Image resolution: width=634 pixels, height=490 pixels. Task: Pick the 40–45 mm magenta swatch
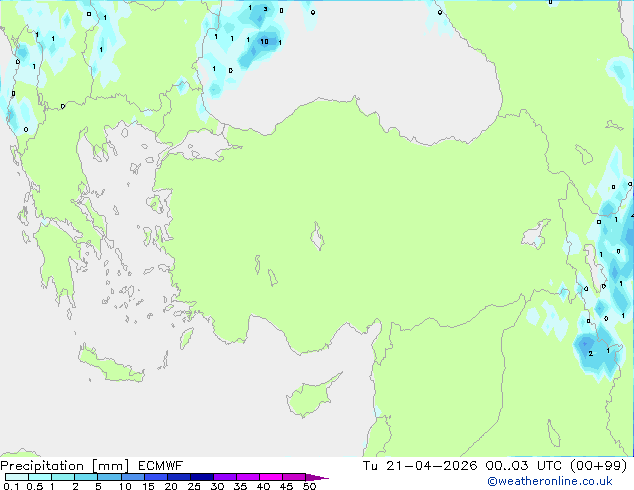pos(271,477)
